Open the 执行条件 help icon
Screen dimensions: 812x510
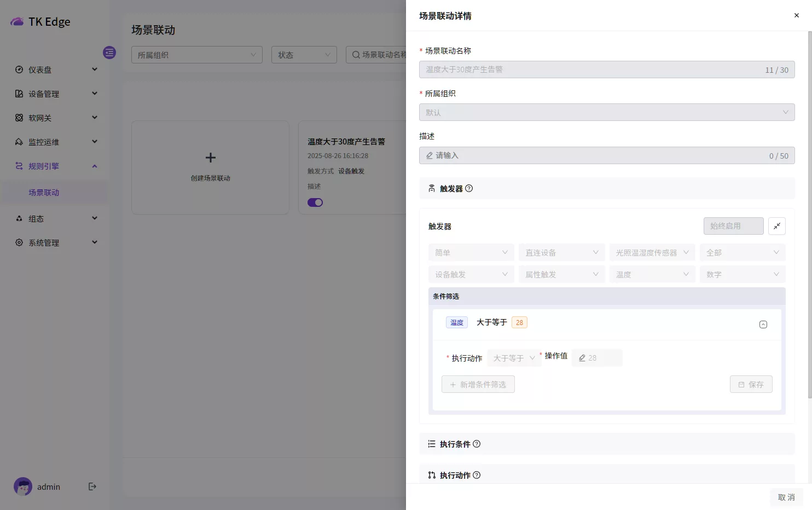(x=477, y=444)
